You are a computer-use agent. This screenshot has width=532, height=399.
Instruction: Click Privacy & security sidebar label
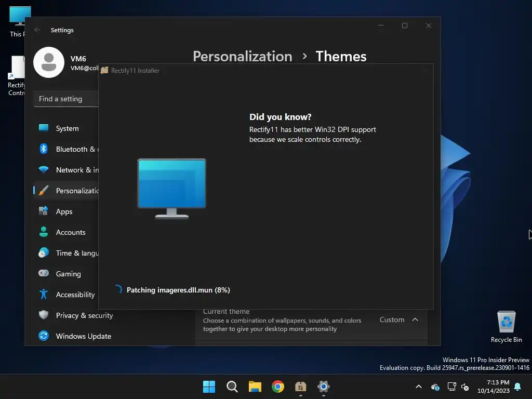[x=85, y=315]
